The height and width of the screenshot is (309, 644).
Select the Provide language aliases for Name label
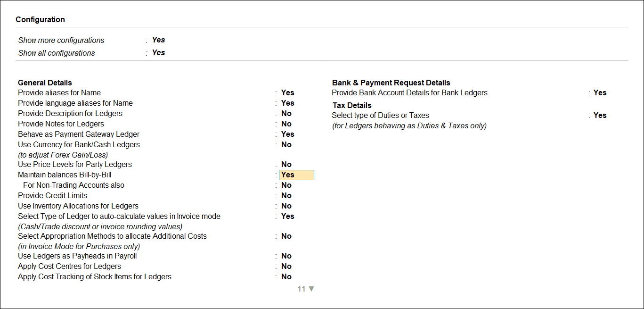pos(75,103)
